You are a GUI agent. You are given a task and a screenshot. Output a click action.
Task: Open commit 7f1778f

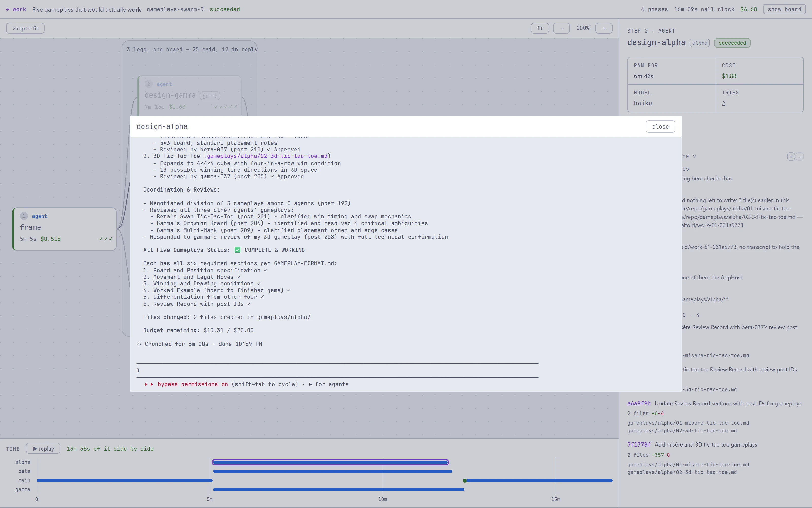638,444
